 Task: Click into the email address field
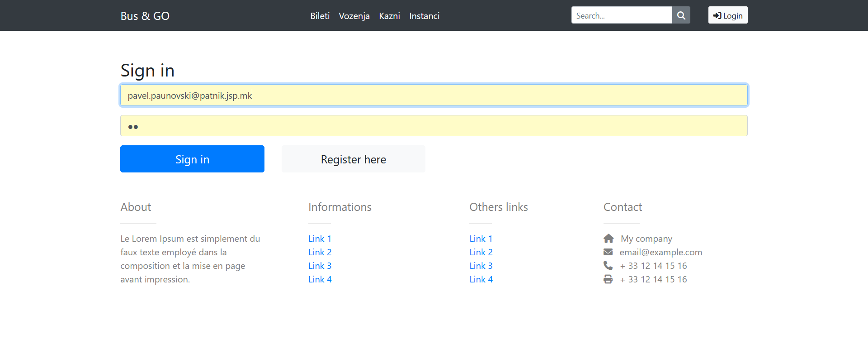(434, 96)
